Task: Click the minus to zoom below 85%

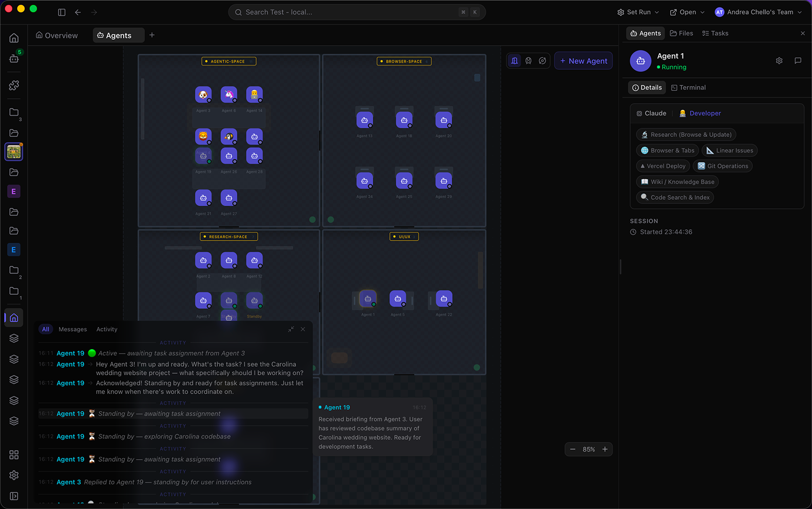Action: tap(572, 449)
